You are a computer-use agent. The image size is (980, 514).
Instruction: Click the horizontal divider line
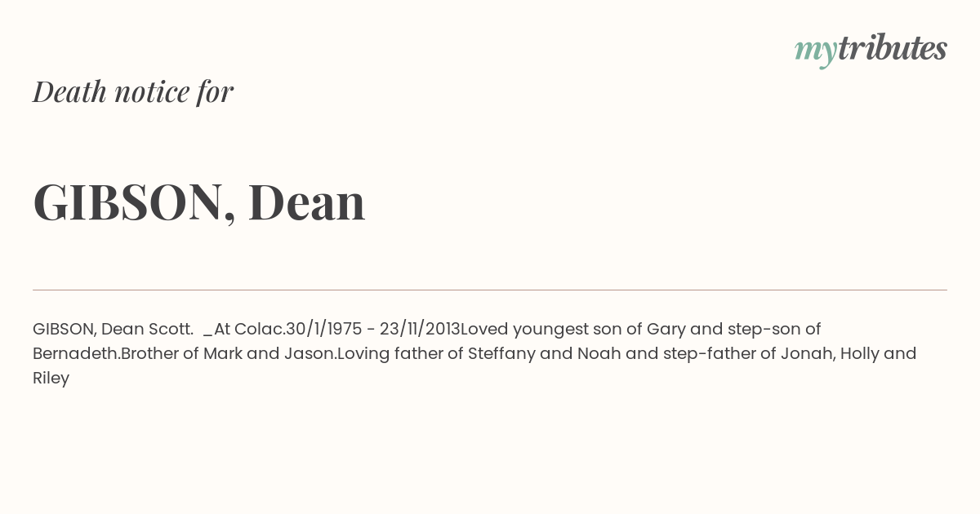point(490,290)
